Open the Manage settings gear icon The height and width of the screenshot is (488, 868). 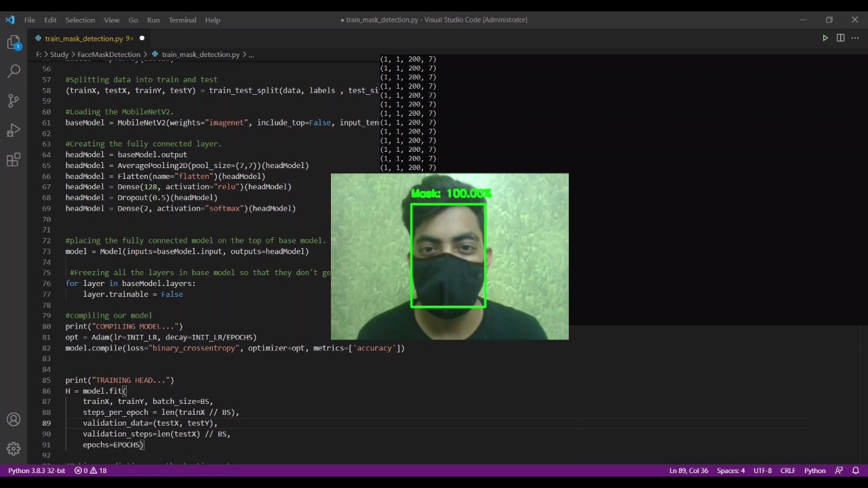click(14, 449)
